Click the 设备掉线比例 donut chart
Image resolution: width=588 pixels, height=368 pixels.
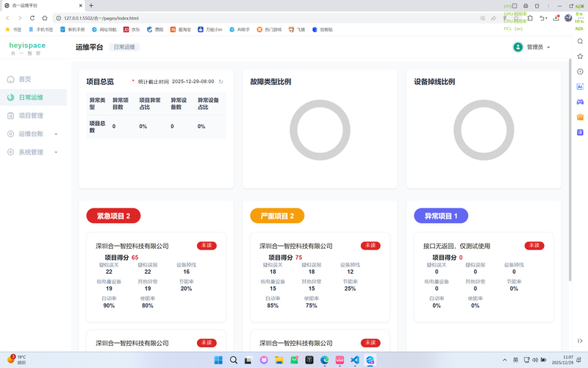click(x=484, y=130)
